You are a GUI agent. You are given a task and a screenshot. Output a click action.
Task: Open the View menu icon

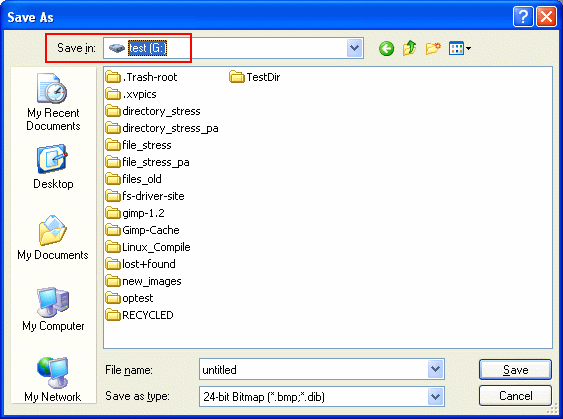(460, 48)
